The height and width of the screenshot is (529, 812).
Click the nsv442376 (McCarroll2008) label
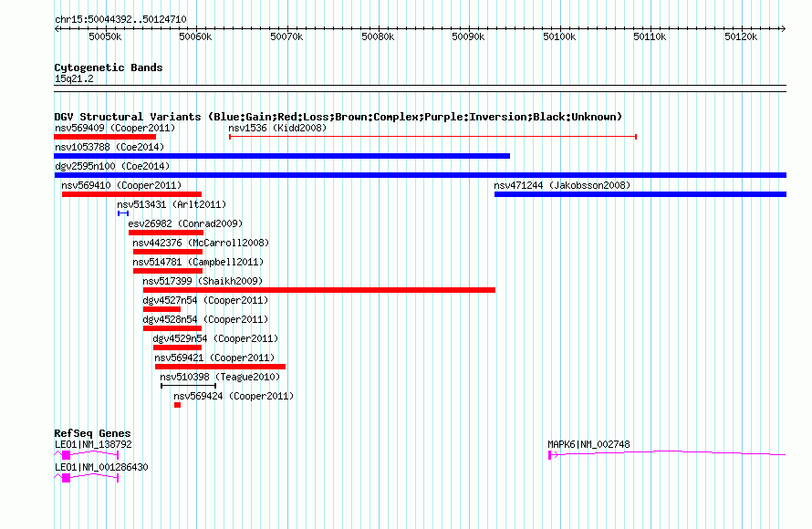click(201, 243)
